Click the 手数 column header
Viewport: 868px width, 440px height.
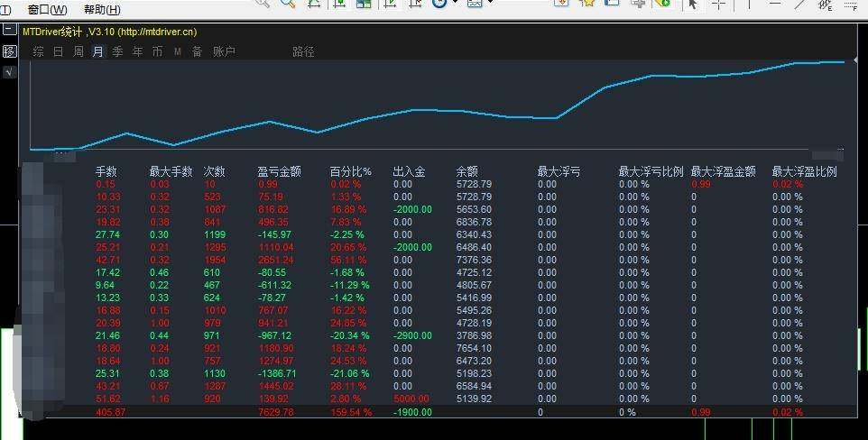coord(106,171)
